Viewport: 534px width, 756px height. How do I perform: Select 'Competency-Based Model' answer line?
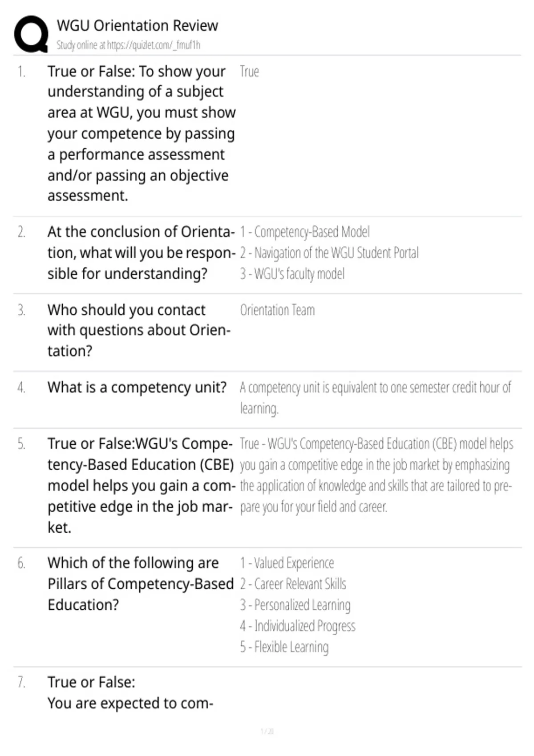305,232
